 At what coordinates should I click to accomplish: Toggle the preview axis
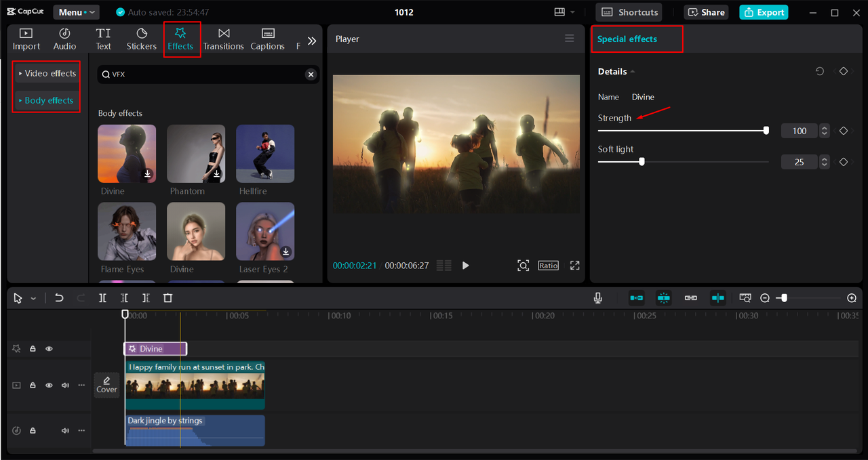718,298
